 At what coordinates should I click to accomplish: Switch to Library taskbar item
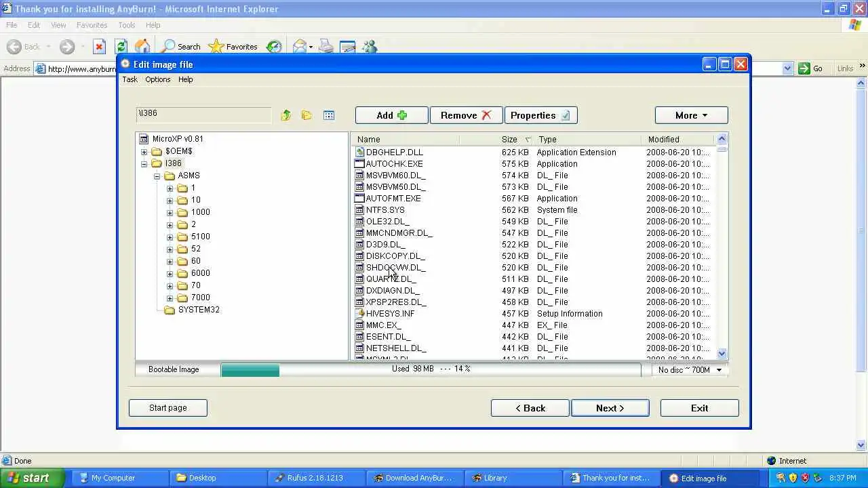tap(514, 478)
